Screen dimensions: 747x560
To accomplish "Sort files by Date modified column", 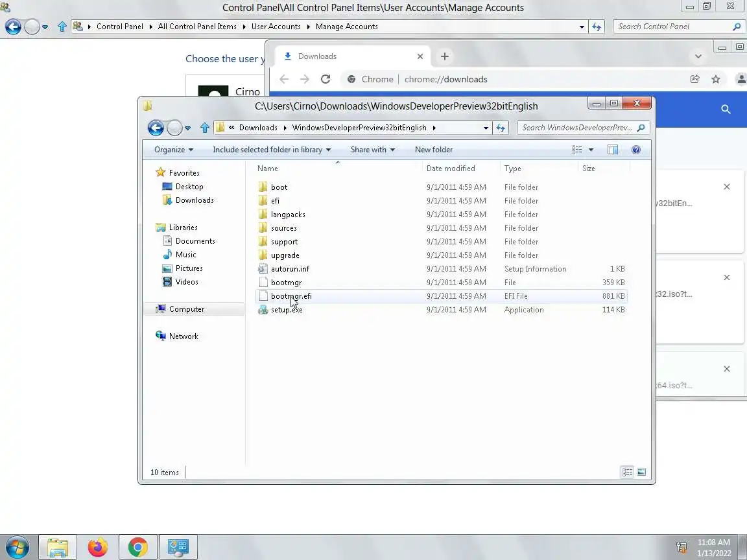I will click(460, 168).
